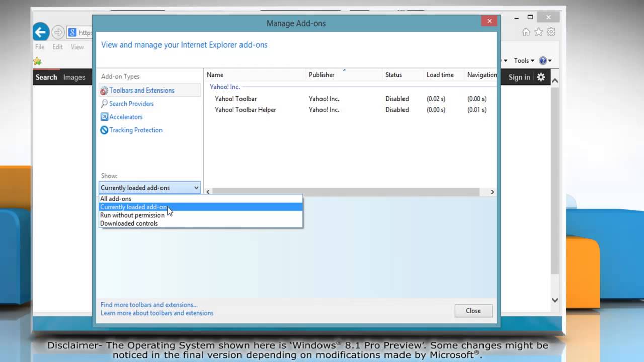Click the Toolbars and Extensions icon
The height and width of the screenshot is (362, 644).
(104, 90)
